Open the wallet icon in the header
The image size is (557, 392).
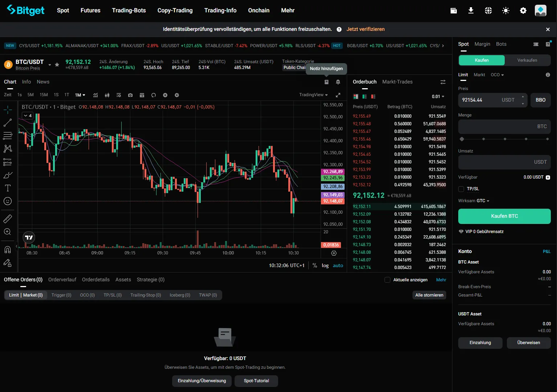tap(454, 11)
